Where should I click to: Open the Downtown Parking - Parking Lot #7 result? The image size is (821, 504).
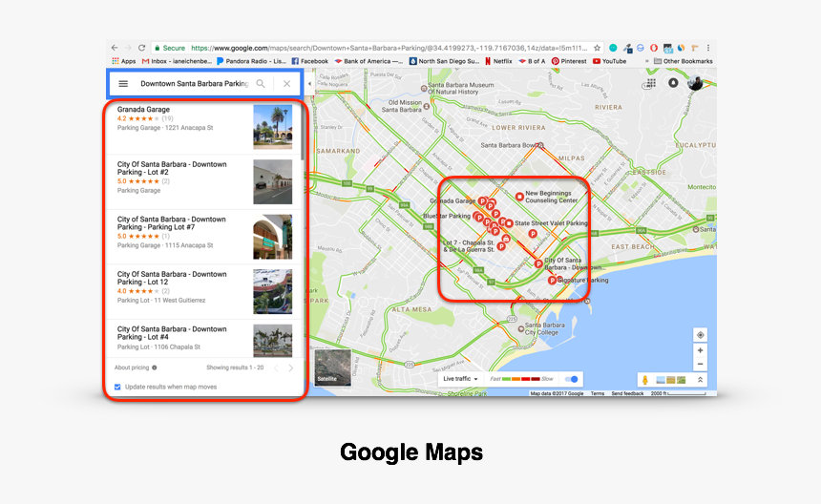(204, 237)
